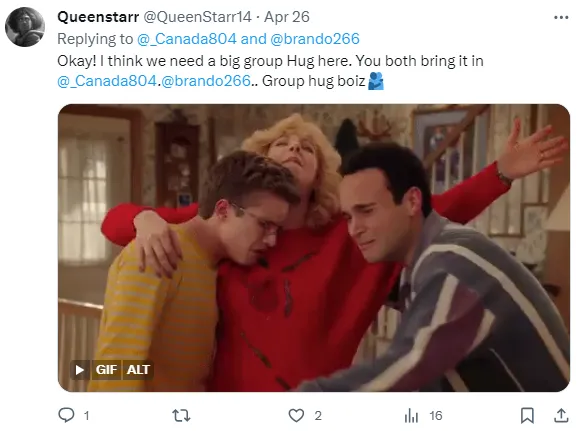Bookmark this tweet
This screenshot has height=431, width=580.
click(527, 415)
